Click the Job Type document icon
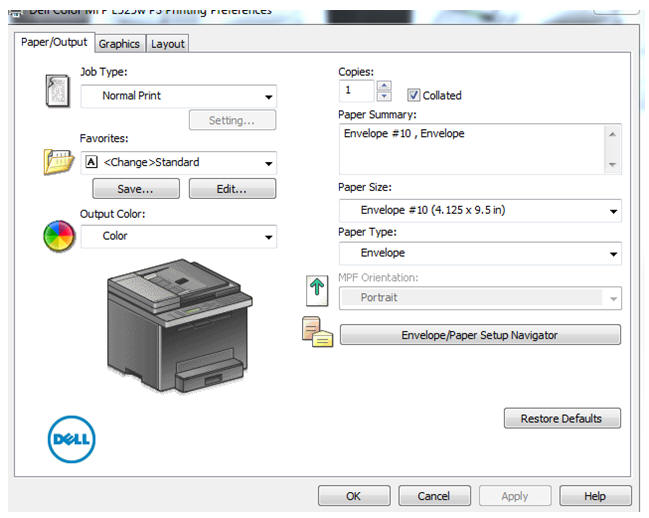649x518 pixels. pos(58,91)
